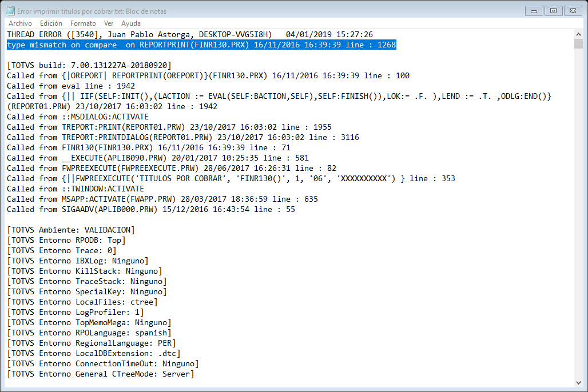Click the '[TOTVS Entorno Trace: 0]' line
The height and width of the screenshot is (392, 588).
pyautogui.click(x=62, y=250)
